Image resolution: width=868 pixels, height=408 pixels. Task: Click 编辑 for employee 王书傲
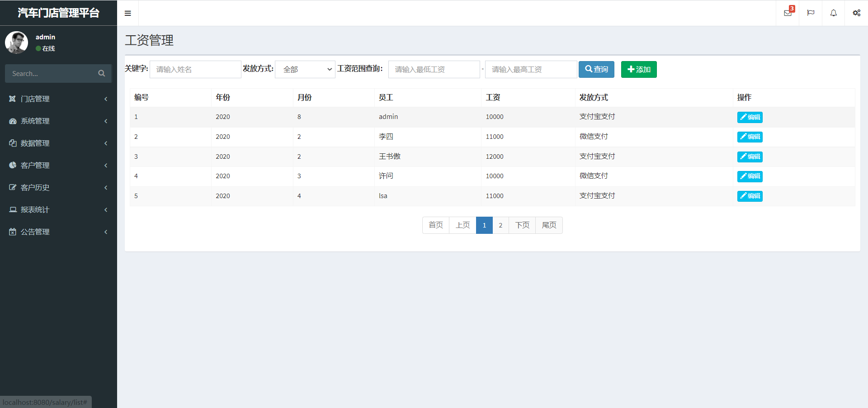pyautogui.click(x=750, y=157)
